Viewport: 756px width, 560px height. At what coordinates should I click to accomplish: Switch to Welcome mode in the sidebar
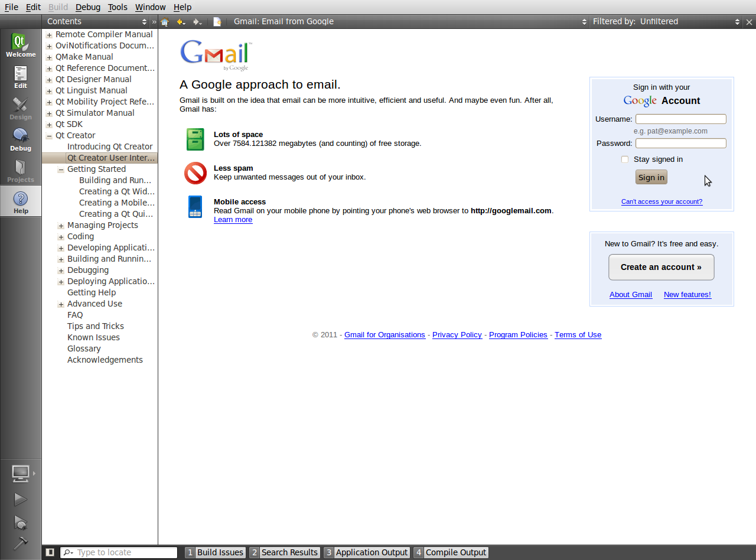21,45
